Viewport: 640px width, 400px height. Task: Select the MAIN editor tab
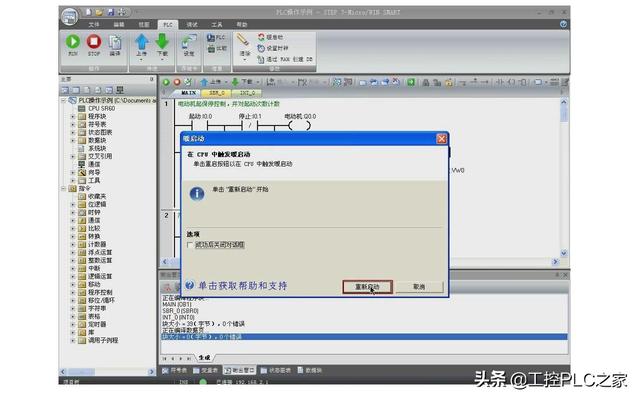[188, 93]
